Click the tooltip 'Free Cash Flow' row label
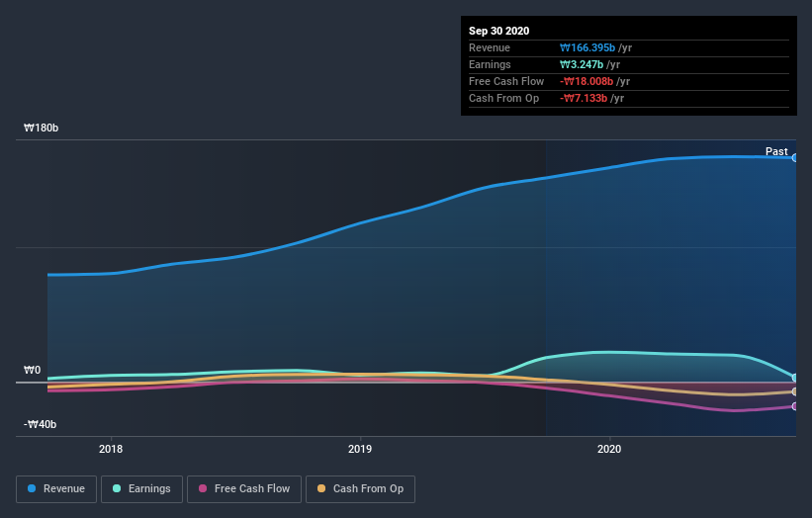This screenshot has height=518, width=812. 506,81
